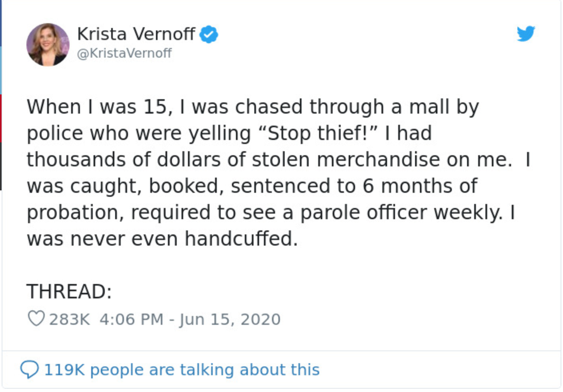Click the light blue strip at left edge

pos(1,70)
